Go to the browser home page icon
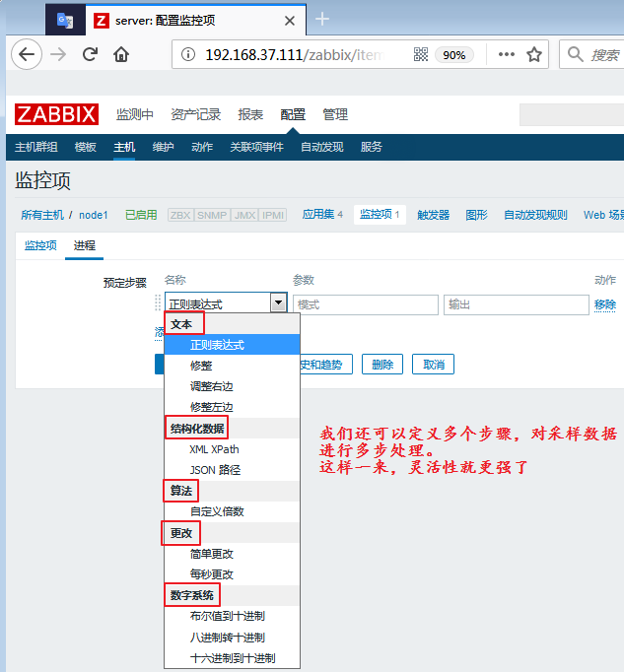This screenshot has width=624, height=672. pyautogui.click(x=122, y=55)
